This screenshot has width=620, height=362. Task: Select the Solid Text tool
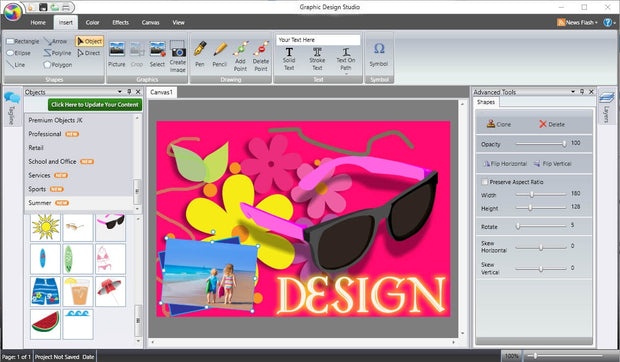[289, 59]
